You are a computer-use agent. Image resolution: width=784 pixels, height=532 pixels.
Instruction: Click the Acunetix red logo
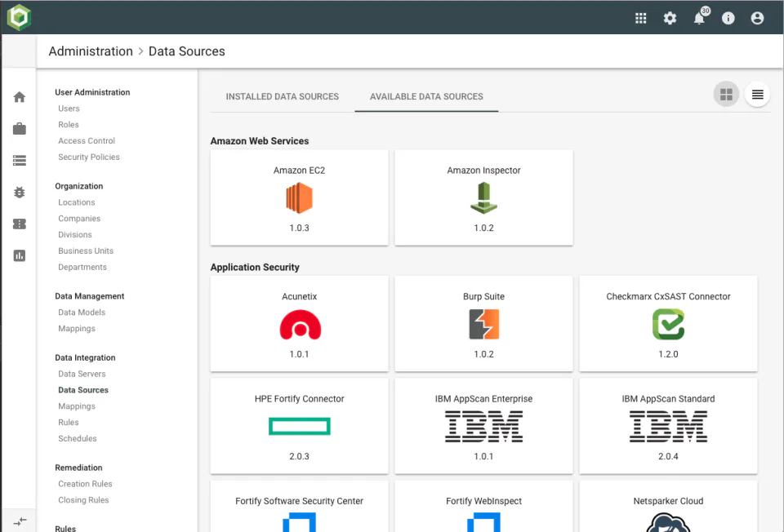click(x=300, y=325)
